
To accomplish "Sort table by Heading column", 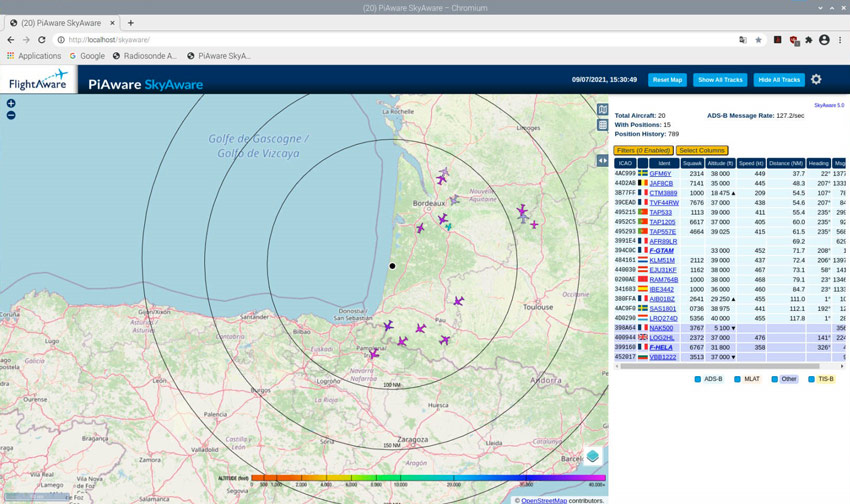I will click(x=819, y=163).
